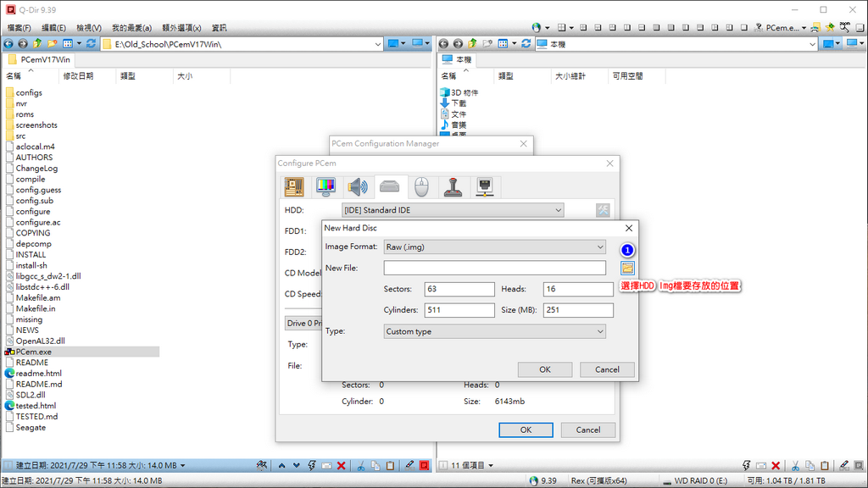Click the copy icon in left status bar
The height and width of the screenshot is (488, 868).
pyautogui.click(x=376, y=466)
